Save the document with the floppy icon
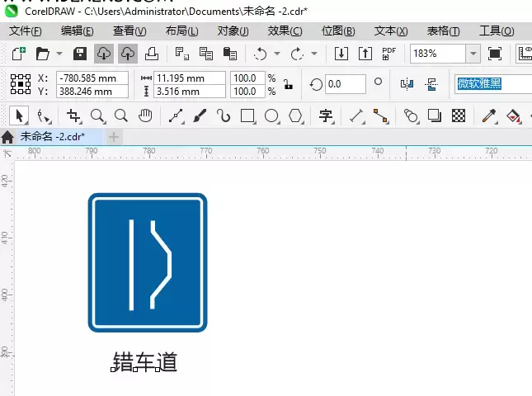This screenshot has height=396, width=532. coord(80,54)
